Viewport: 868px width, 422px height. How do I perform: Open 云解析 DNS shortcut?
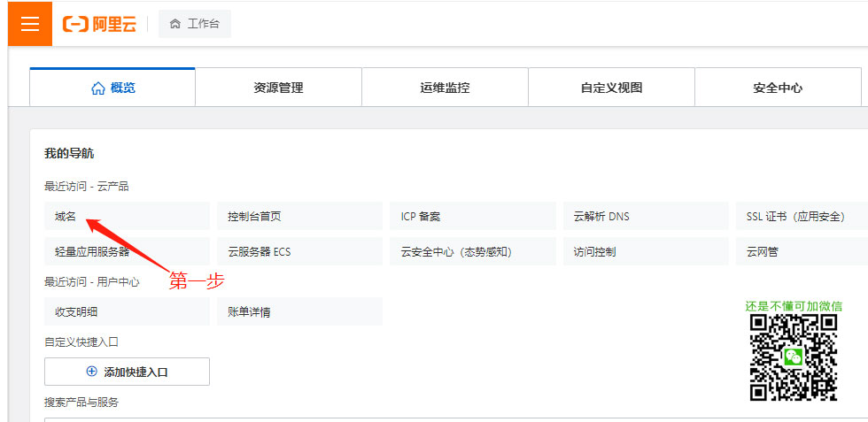(646, 216)
